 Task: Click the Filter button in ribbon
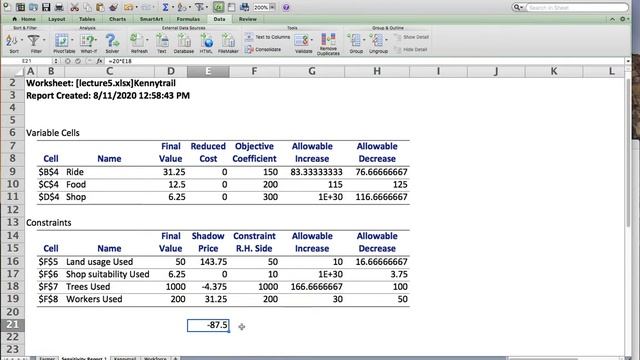click(x=35, y=44)
